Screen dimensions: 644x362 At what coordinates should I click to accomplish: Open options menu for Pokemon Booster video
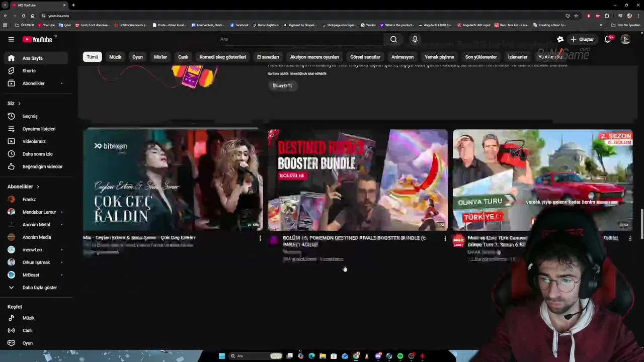coord(445,238)
